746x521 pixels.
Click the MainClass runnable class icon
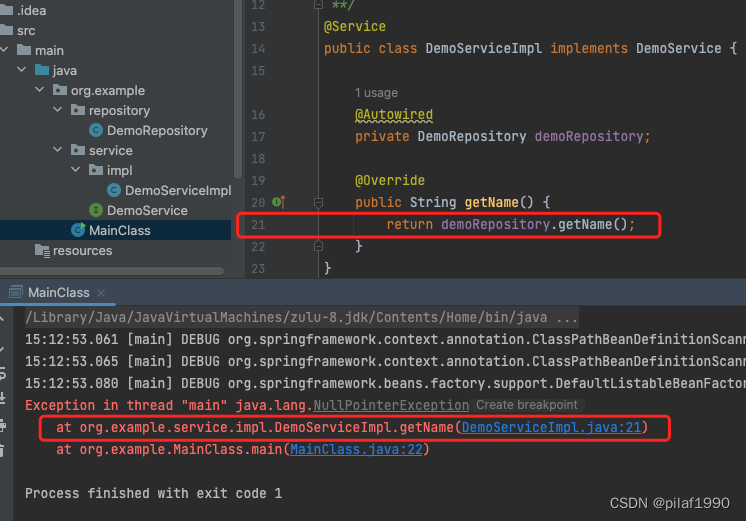[78, 230]
